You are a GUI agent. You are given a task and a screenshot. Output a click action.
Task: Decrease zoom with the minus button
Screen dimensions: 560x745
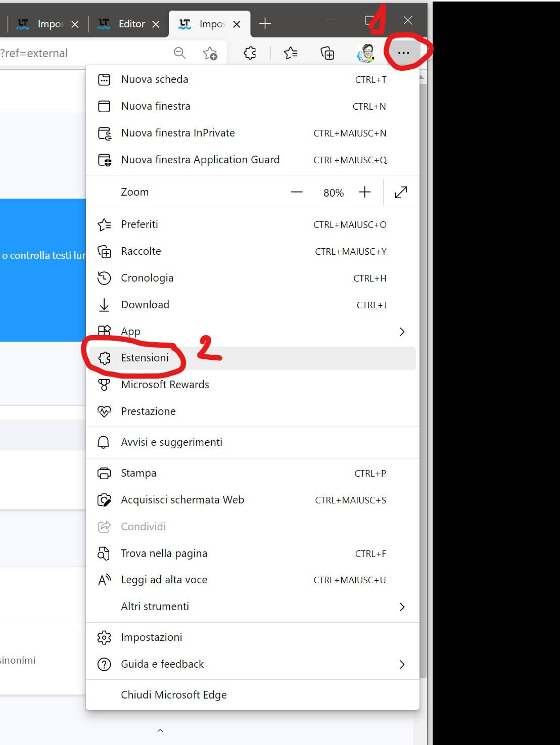[297, 193]
